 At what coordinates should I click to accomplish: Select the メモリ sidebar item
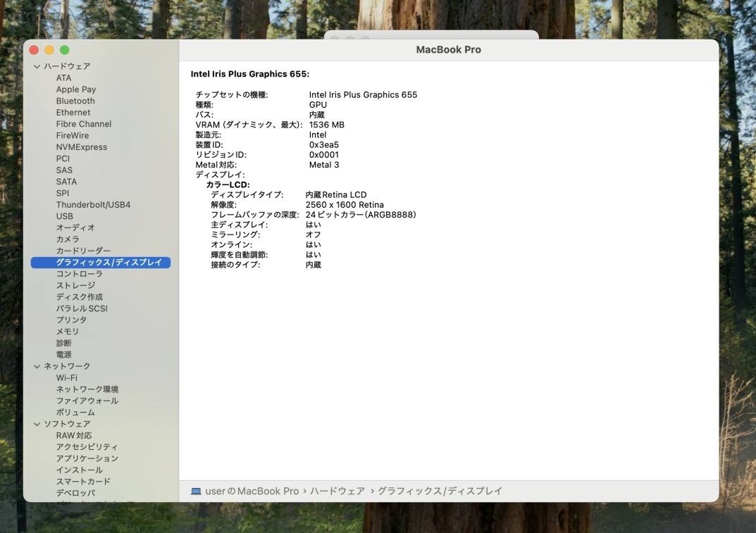point(68,332)
